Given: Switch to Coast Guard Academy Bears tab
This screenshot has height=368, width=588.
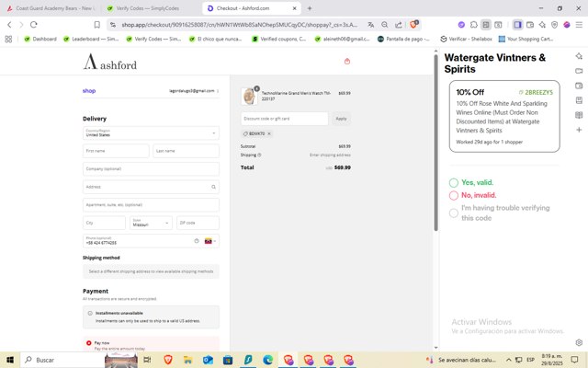Looking at the screenshot, I should pos(51,8).
